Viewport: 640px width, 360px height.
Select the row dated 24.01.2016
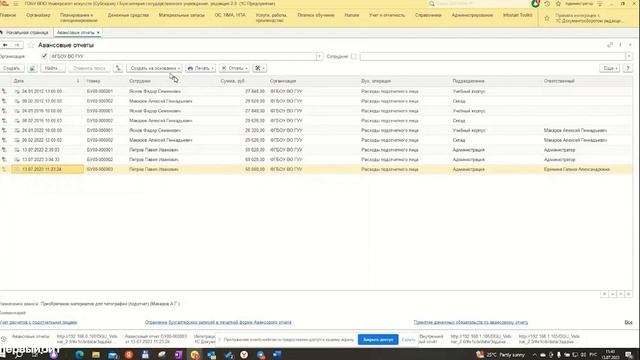[x=316, y=111]
